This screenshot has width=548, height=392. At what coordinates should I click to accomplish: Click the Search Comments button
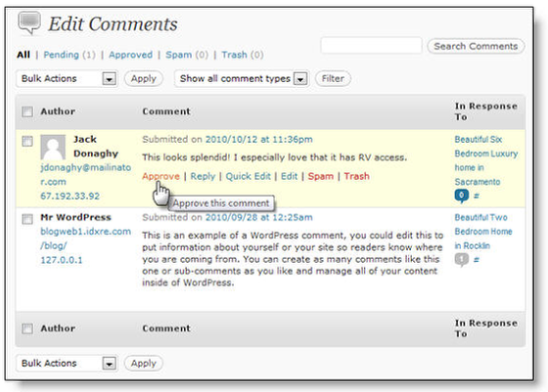point(476,46)
